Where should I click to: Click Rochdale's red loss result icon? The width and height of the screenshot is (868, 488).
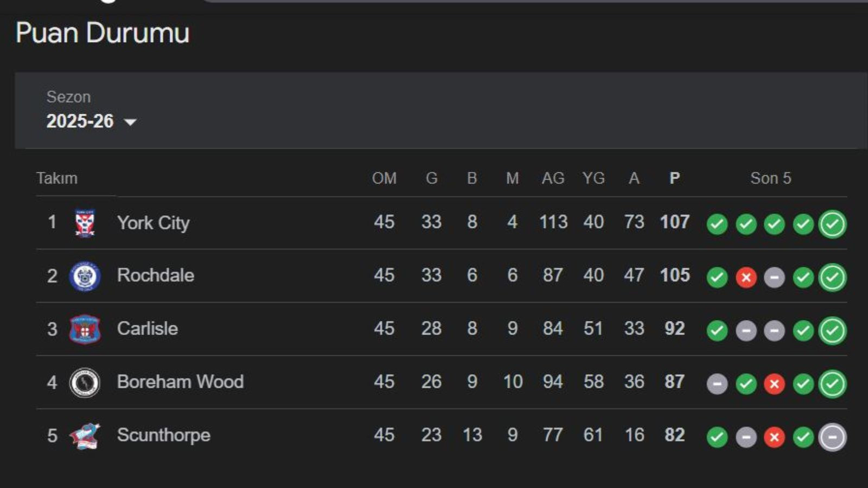point(746,278)
